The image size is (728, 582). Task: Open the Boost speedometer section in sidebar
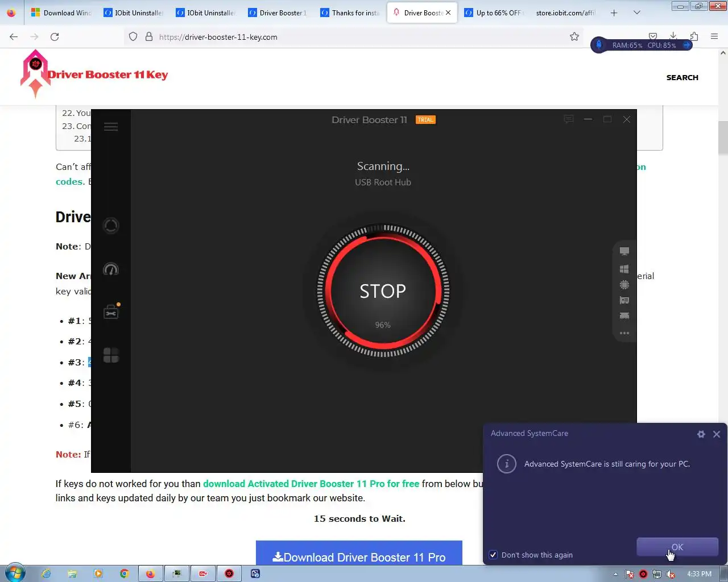click(x=111, y=269)
